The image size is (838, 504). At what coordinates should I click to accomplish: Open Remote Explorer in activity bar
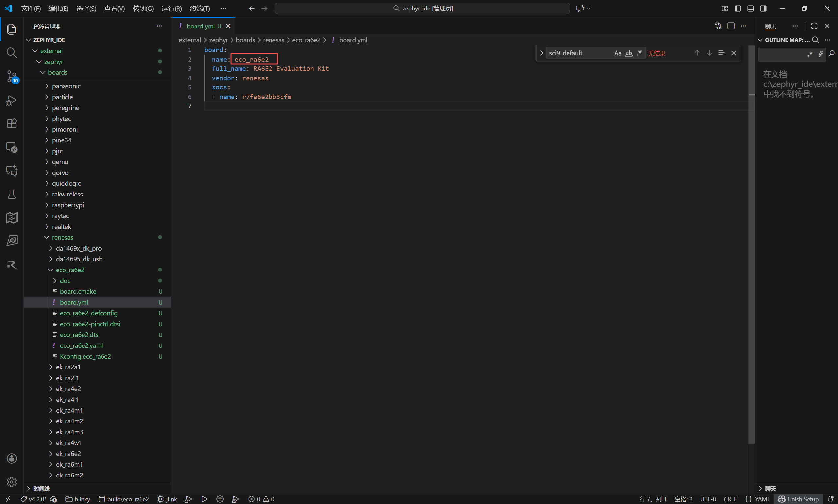[x=11, y=147]
